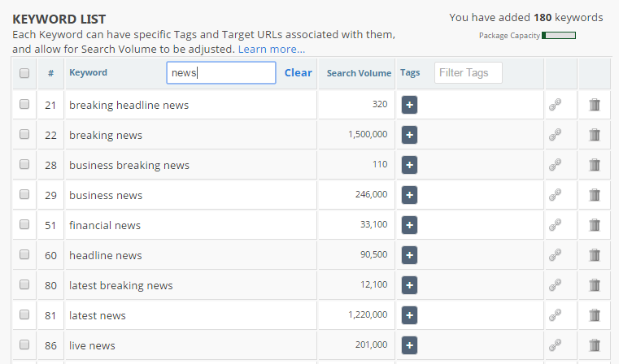The width and height of the screenshot is (619, 364).
Task: Check the breaking news row checkbox
Action: [24, 135]
